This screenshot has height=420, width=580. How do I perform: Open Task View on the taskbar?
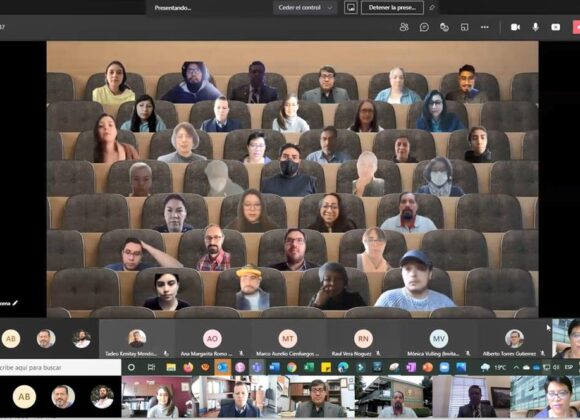point(151,367)
